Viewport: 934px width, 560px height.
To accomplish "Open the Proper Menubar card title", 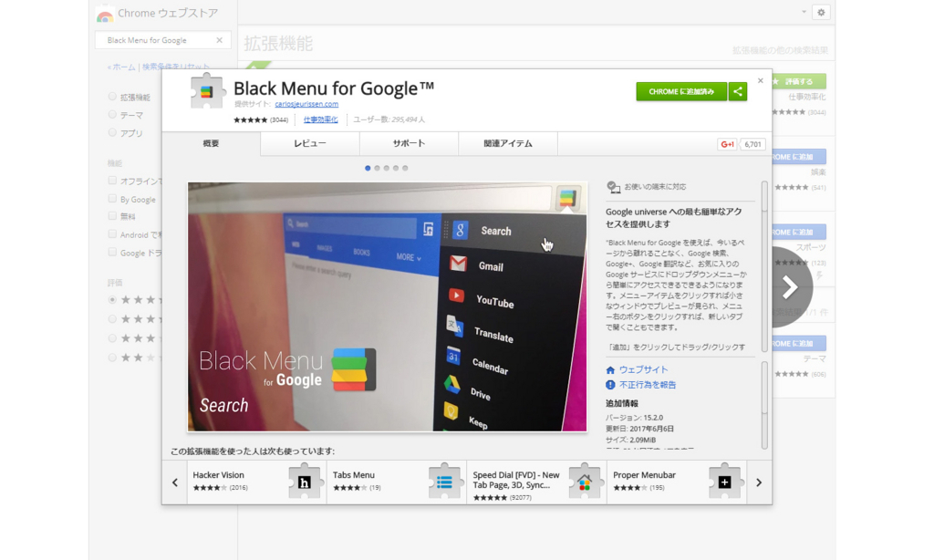I will tap(645, 475).
